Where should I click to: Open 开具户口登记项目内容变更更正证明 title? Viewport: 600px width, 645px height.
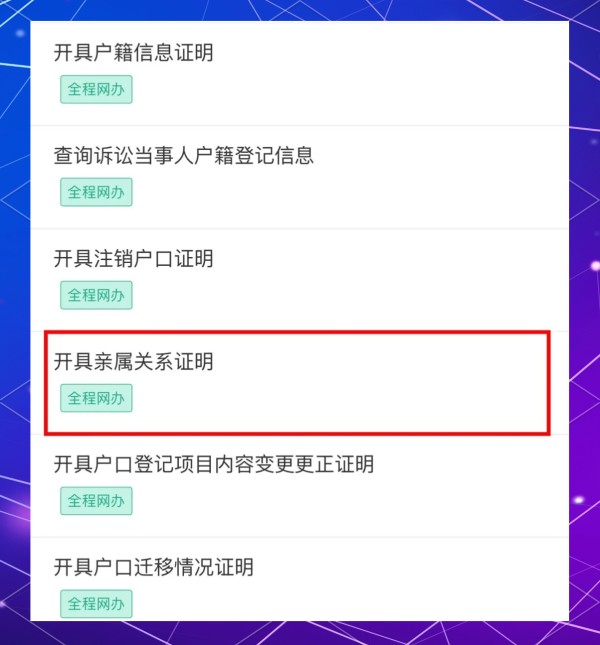[x=214, y=464]
